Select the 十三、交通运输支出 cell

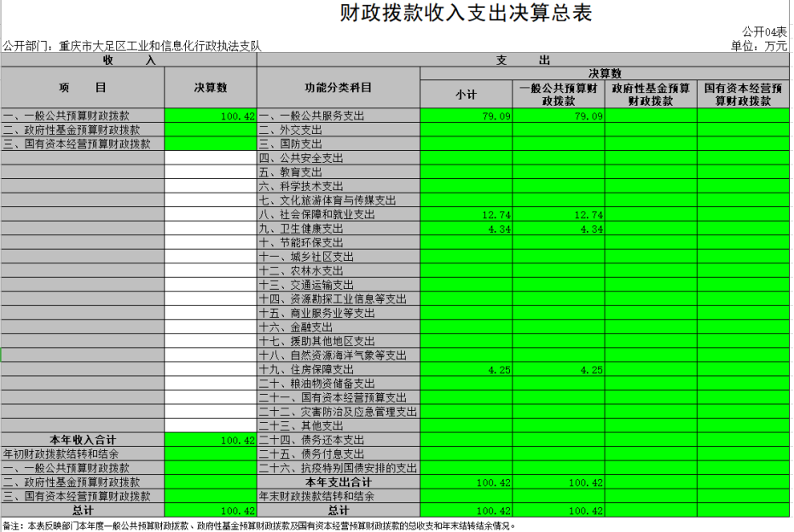pos(339,286)
